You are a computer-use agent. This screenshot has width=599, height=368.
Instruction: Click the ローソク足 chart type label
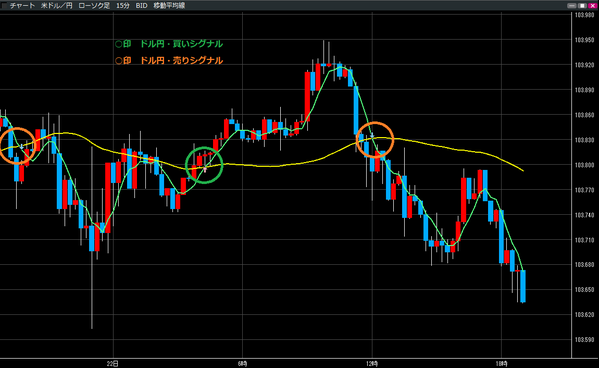[x=94, y=6]
